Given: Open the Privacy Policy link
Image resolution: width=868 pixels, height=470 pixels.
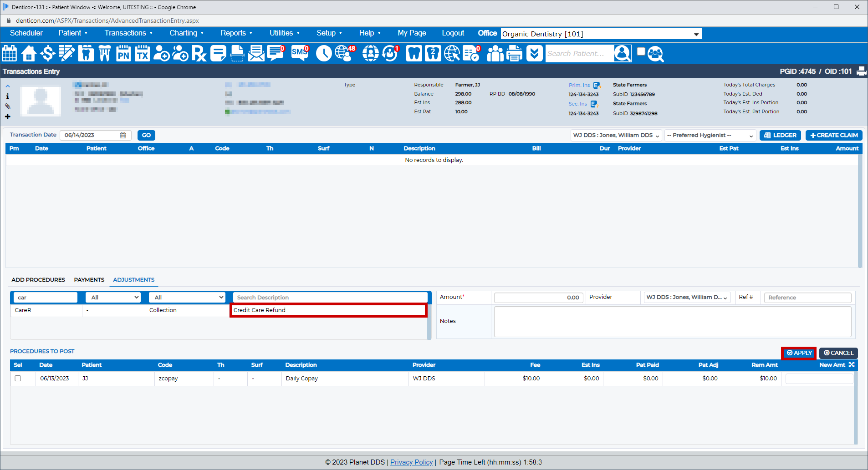Looking at the screenshot, I should [411, 462].
